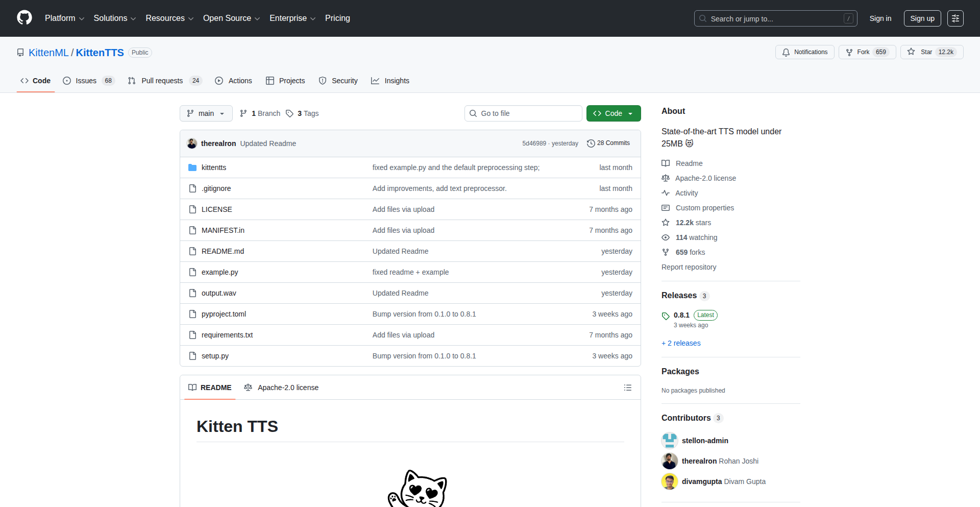This screenshot has height=507, width=980.
Task: Open the requirements.txt file
Action: click(227, 335)
